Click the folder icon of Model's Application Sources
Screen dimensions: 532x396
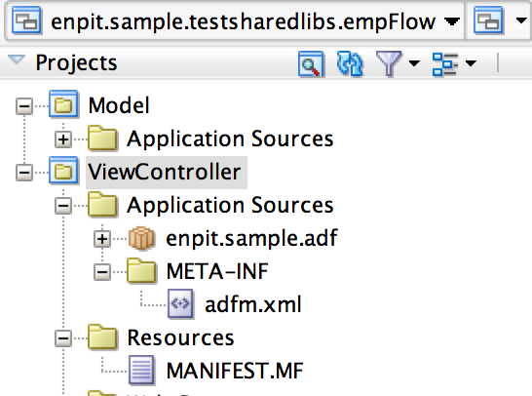click(x=102, y=138)
